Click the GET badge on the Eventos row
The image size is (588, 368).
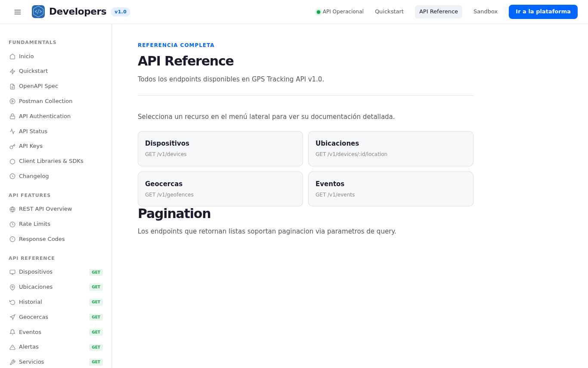pos(96,332)
